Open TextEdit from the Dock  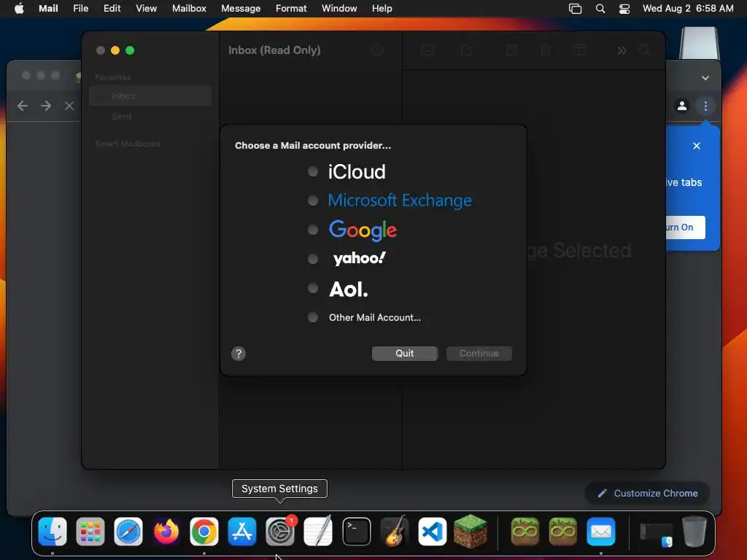tap(318, 531)
